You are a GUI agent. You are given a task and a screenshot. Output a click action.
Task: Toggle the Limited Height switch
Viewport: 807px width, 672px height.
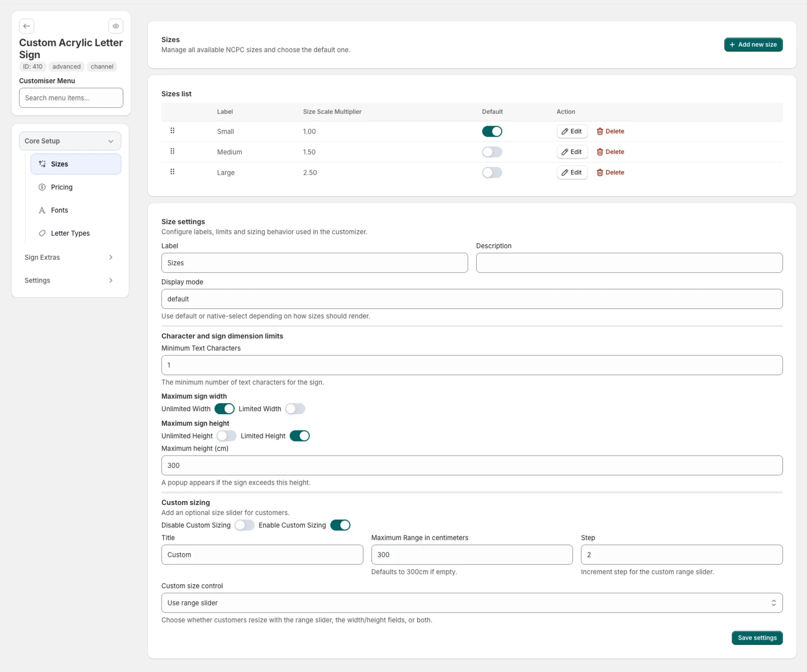300,436
